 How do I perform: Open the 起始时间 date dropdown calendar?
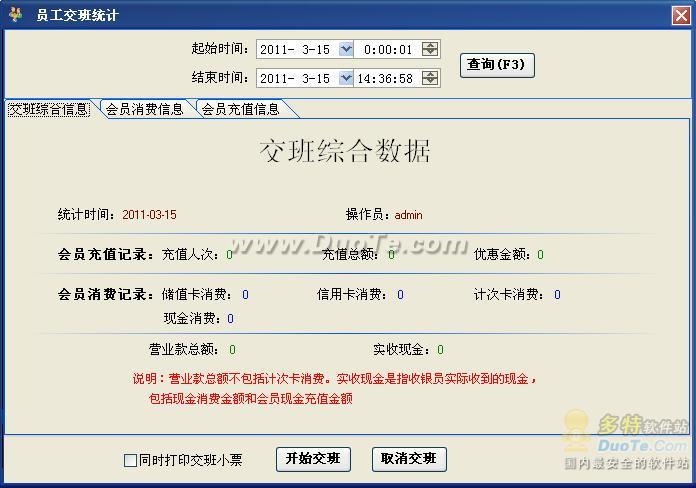[x=346, y=49]
